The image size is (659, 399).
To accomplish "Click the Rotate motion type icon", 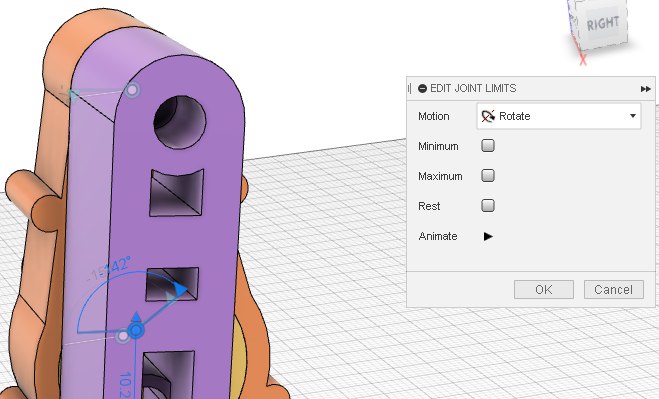I will 488,116.
